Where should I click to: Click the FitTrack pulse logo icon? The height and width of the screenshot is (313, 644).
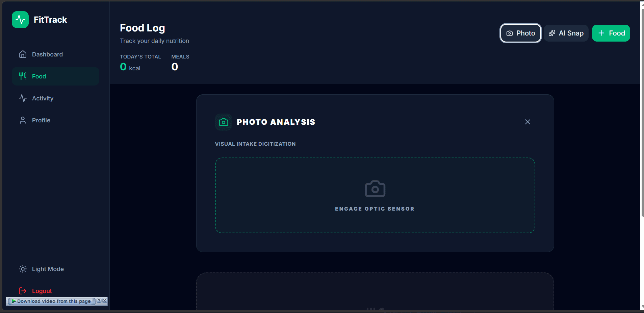pos(20,20)
